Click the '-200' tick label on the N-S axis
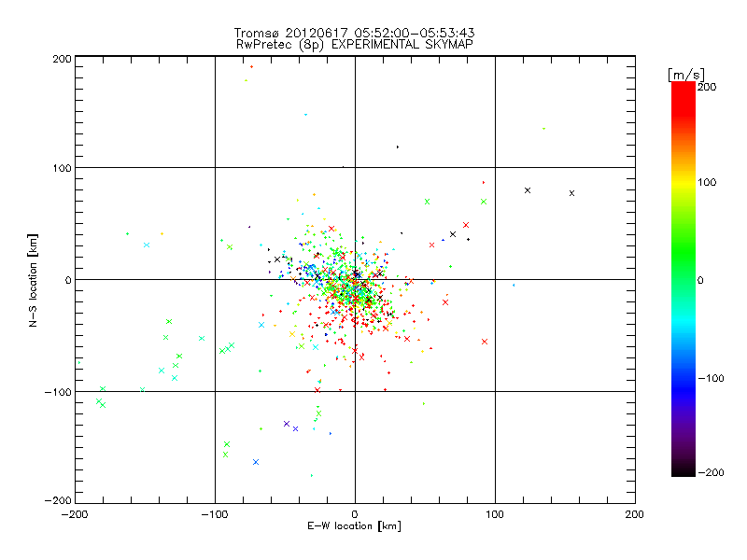747x560 pixels. [x=58, y=500]
